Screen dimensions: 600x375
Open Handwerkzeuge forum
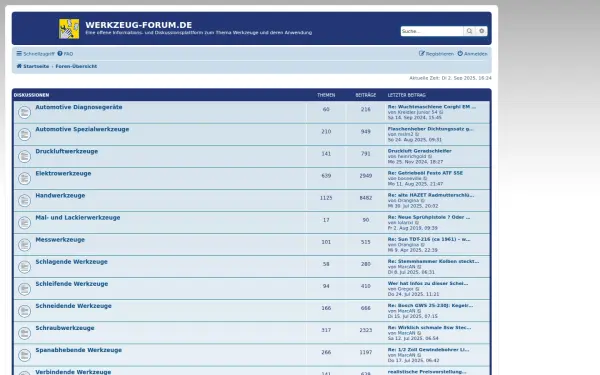tap(60, 196)
